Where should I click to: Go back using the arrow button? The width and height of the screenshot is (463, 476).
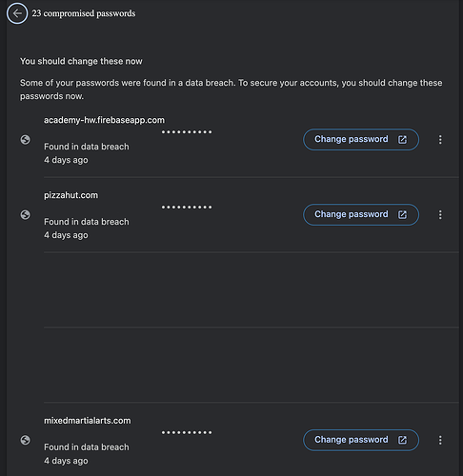[17, 13]
